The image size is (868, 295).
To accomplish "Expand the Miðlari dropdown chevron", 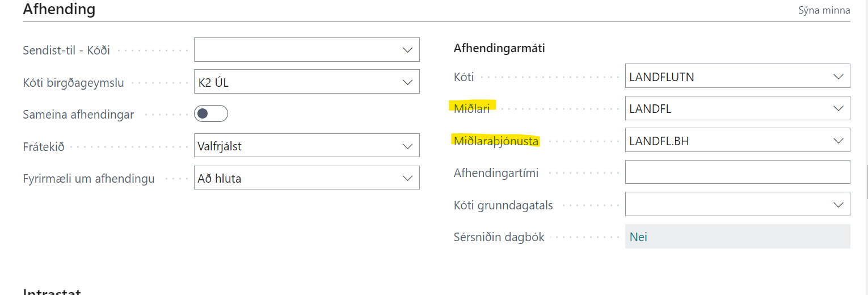I will pos(838,108).
